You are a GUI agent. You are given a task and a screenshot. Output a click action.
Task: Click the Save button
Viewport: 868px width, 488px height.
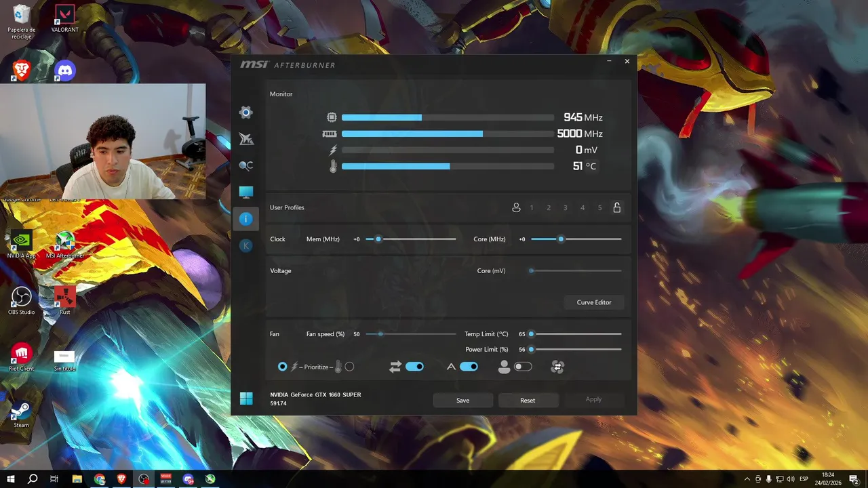pyautogui.click(x=462, y=400)
